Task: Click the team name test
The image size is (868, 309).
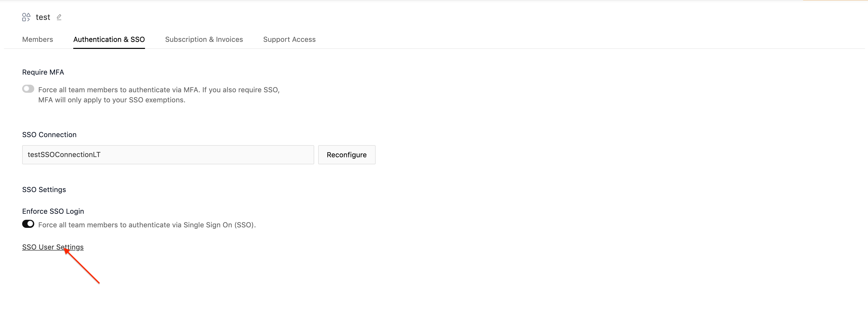Action: (43, 17)
